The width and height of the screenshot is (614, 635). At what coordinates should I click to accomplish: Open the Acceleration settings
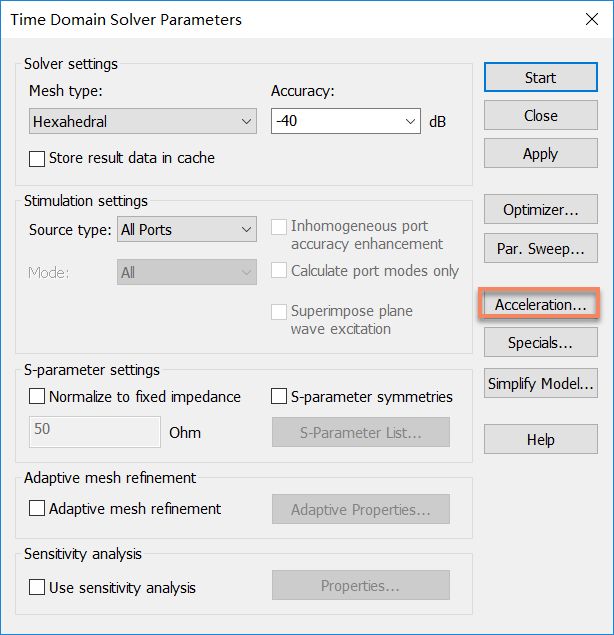point(540,304)
